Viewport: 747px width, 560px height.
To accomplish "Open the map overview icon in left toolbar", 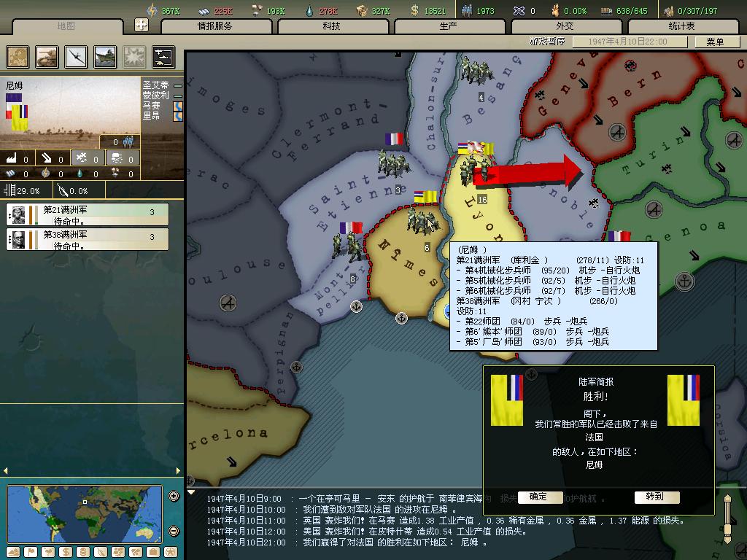I will click(x=18, y=57).
